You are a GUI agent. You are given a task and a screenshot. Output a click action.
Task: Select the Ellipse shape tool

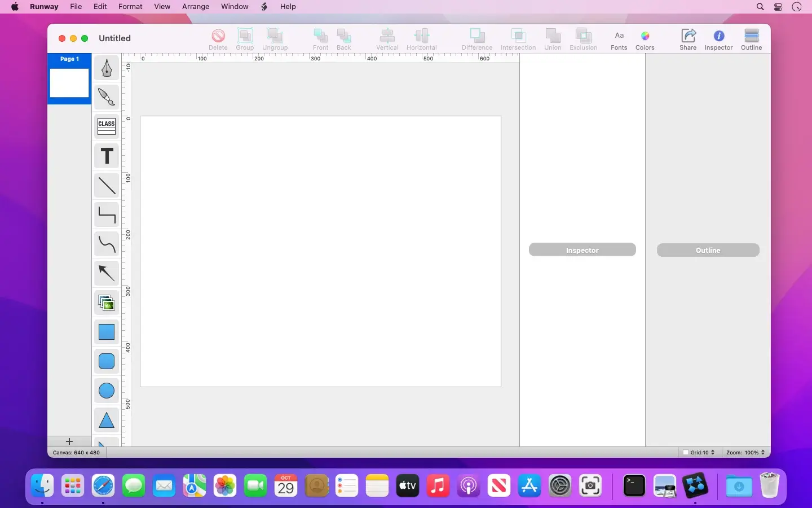[107, 391]
